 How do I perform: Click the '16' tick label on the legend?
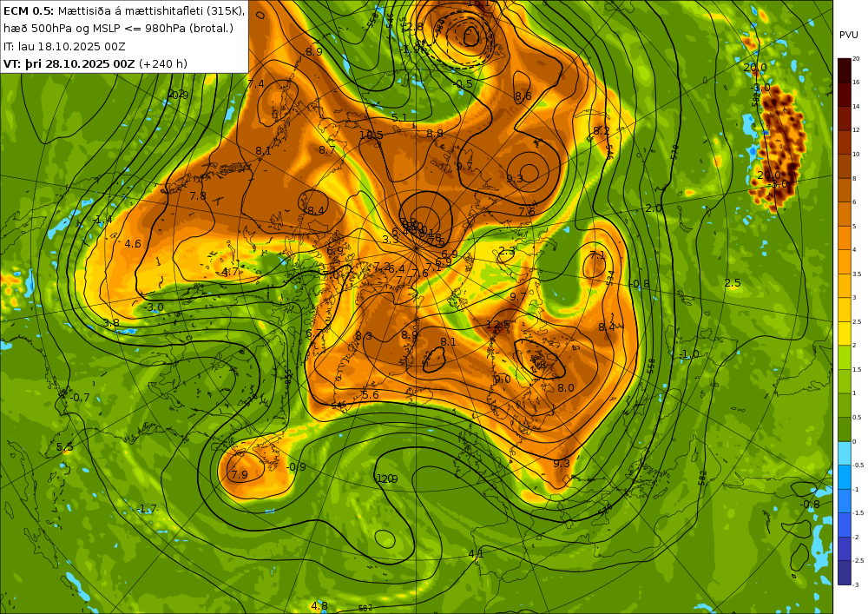tap(856, 82)
